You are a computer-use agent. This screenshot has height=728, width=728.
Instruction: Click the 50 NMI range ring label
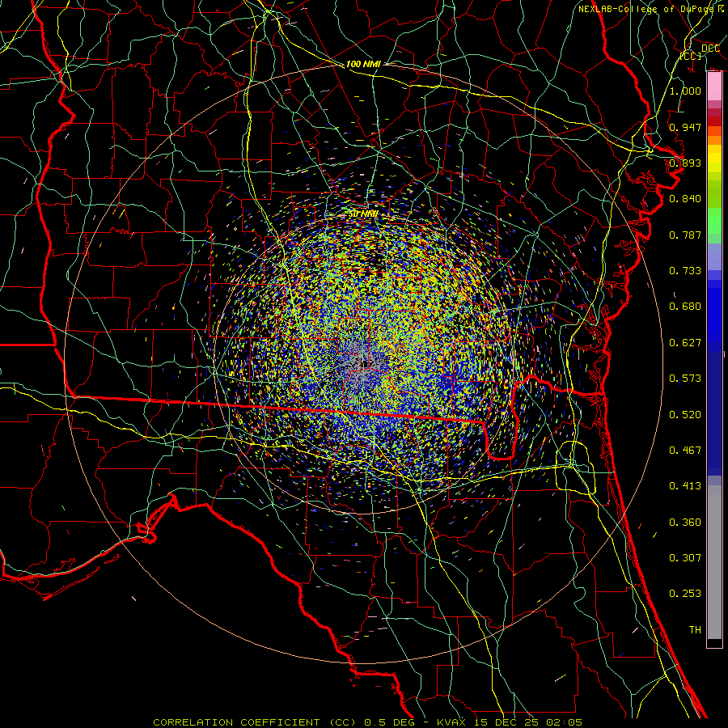[363, 214]
